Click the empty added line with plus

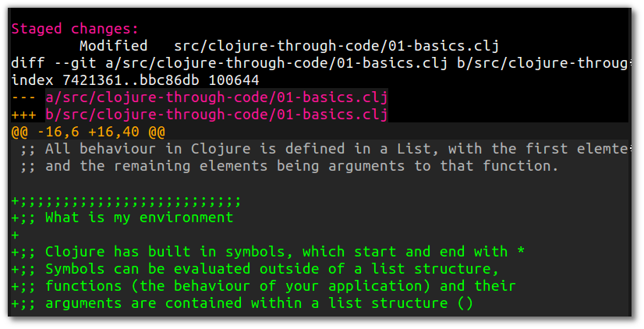(15, 235)
